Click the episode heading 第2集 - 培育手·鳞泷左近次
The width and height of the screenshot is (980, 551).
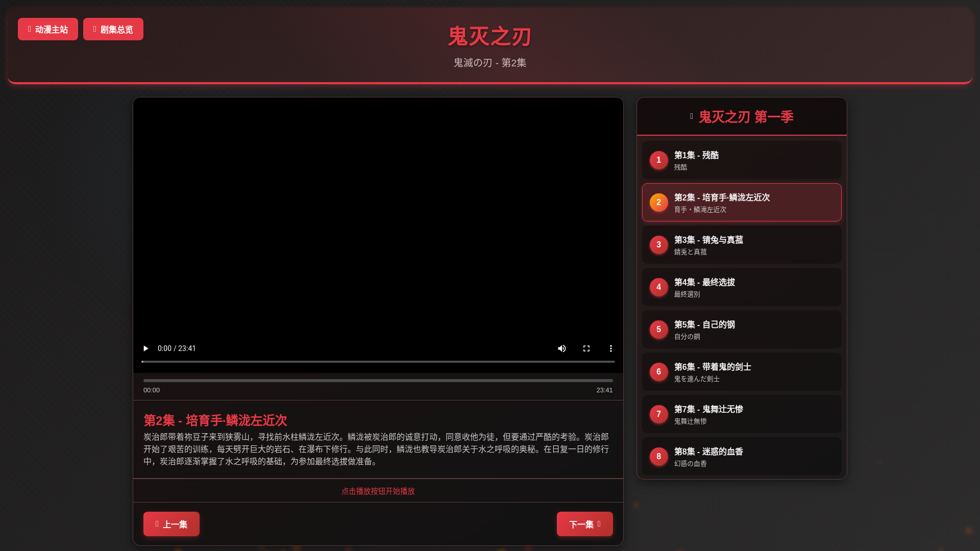tap(215, 420)
